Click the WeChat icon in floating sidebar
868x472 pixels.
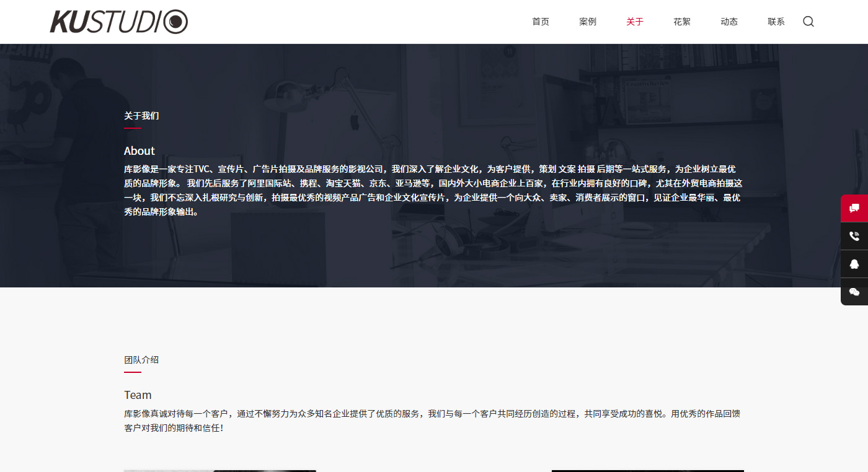[854, 292]
